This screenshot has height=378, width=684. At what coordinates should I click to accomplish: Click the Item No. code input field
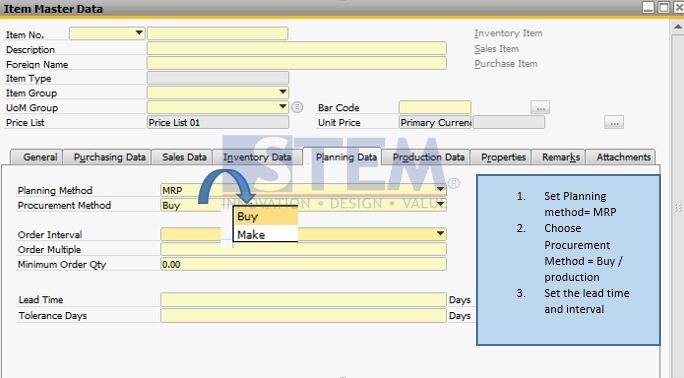click(x=217, y=33)
